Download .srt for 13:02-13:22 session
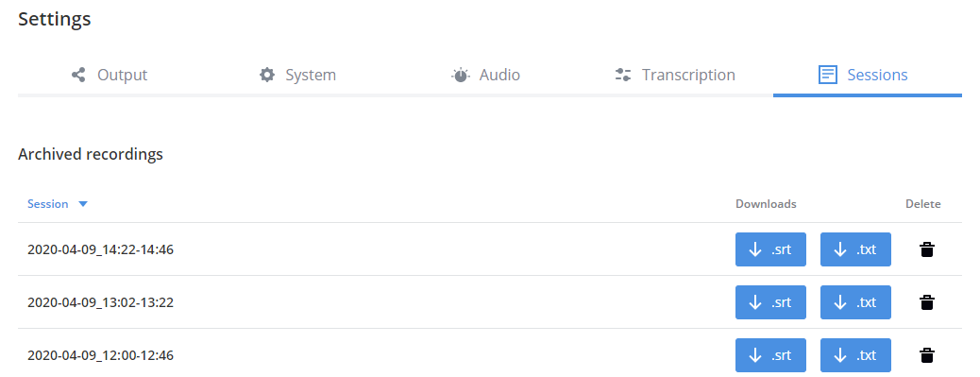This screenshot has height=377, width=980. (x=770, y=302)
